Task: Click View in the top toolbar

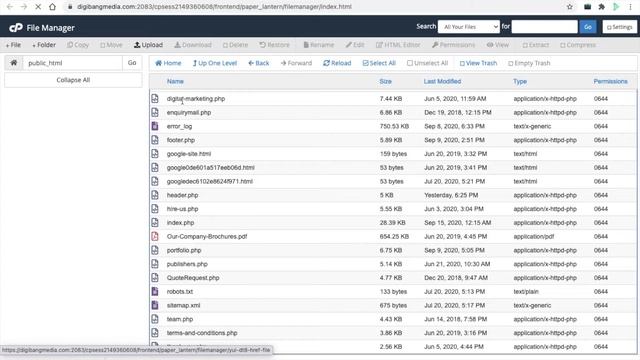Action: 498,45
